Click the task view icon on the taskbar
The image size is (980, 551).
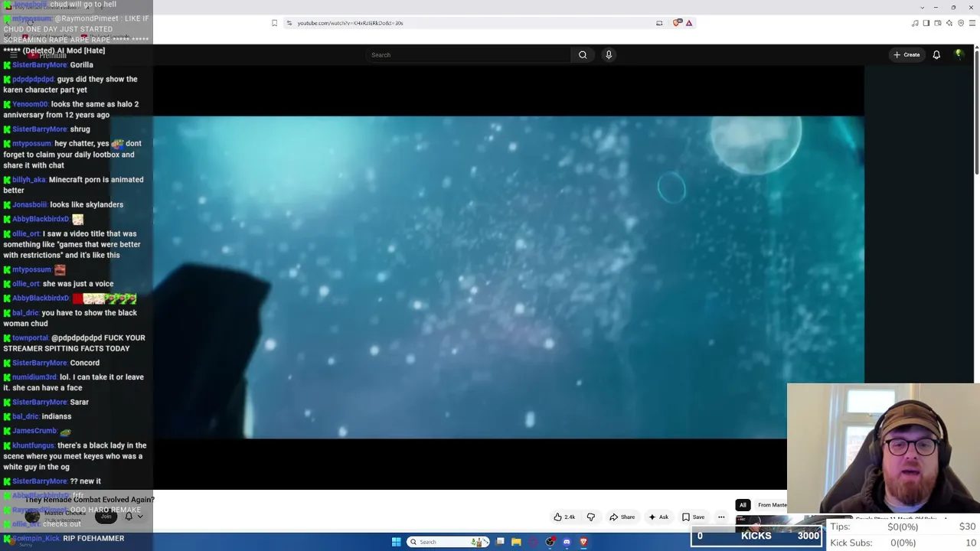pos(500,542)
